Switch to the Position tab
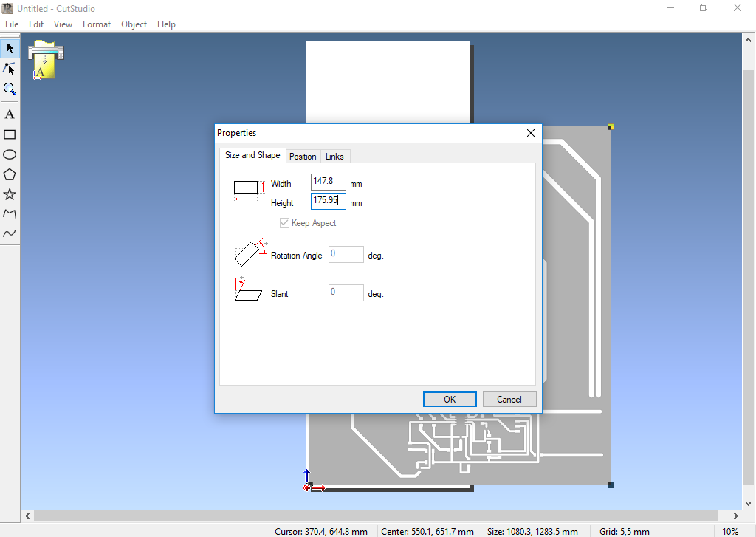 tap(303, 157)
